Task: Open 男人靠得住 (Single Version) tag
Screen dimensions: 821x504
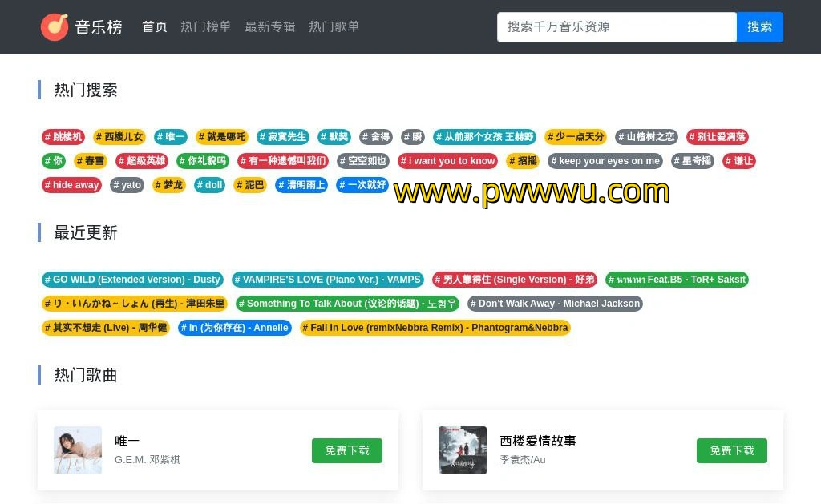Action: coord(515,280)
